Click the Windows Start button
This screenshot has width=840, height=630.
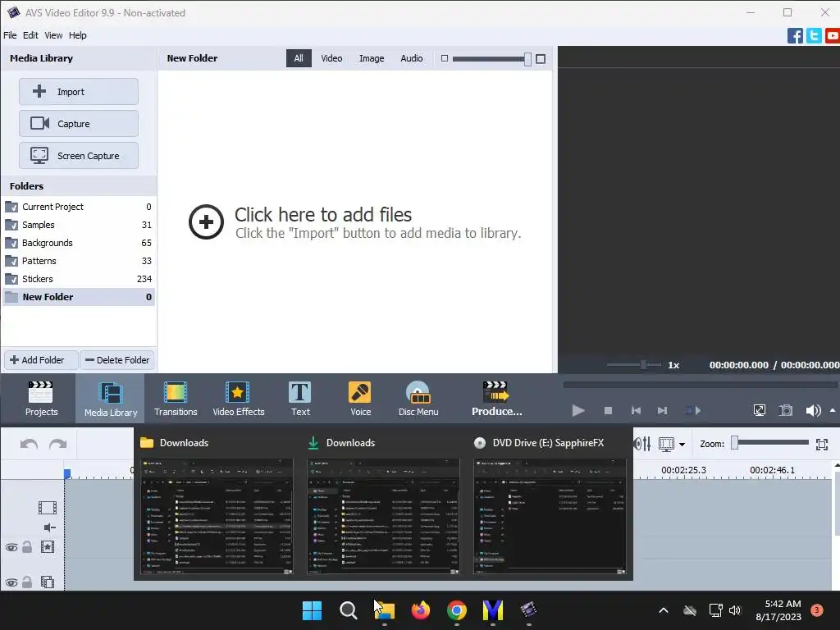[312, 610]
